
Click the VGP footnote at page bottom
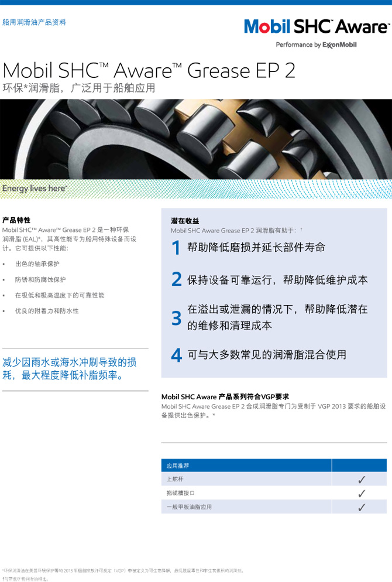point(123,571)
